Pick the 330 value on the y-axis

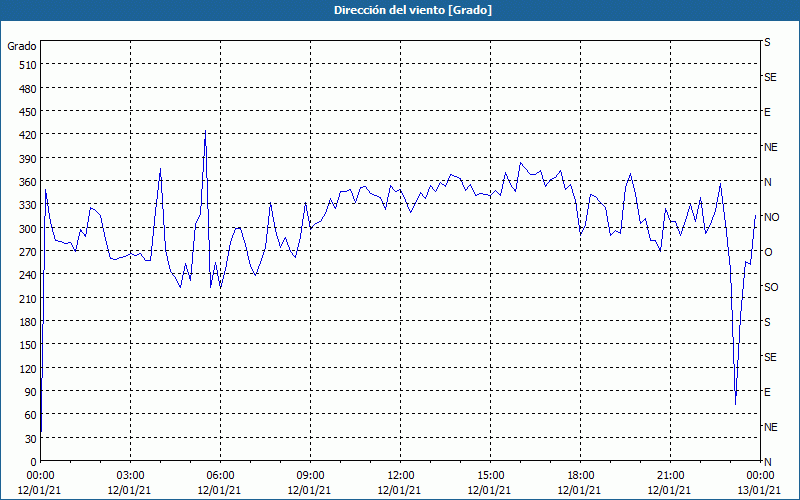tap(28, 205)
